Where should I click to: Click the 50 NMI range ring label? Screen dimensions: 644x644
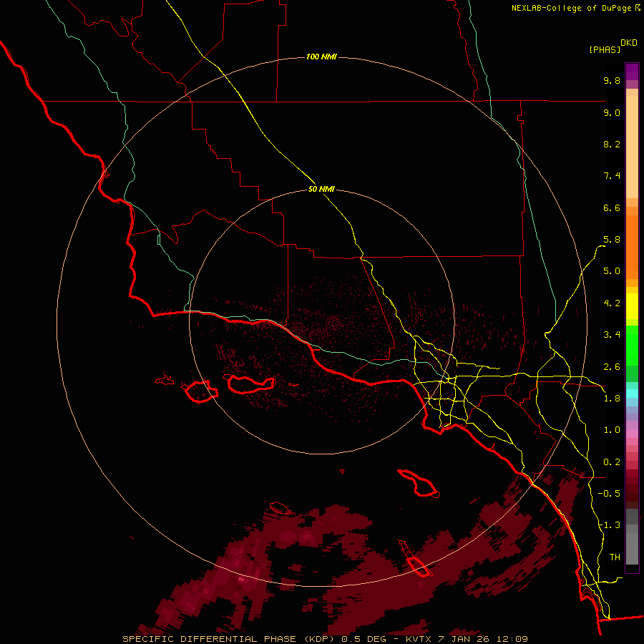[x=321, y=189]
